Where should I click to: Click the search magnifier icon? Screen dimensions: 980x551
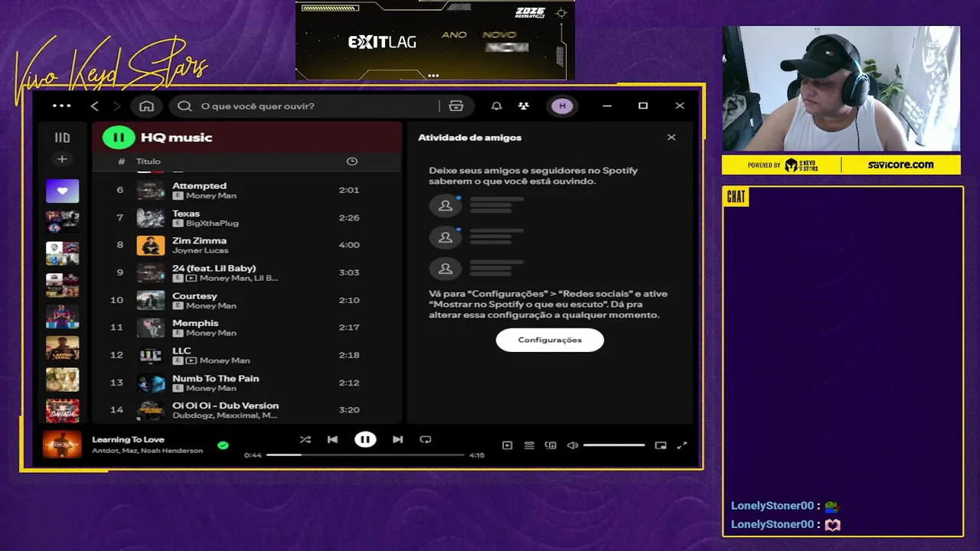point(185,106)
